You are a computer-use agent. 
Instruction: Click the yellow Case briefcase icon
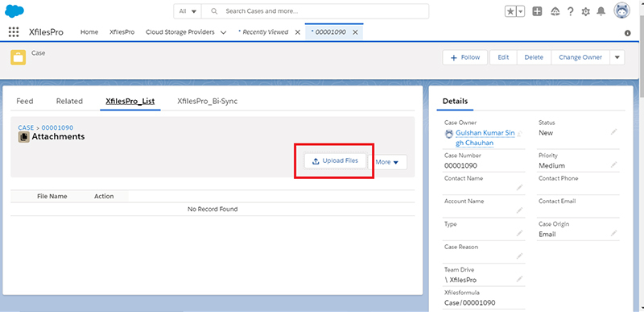tap(18, 57)
